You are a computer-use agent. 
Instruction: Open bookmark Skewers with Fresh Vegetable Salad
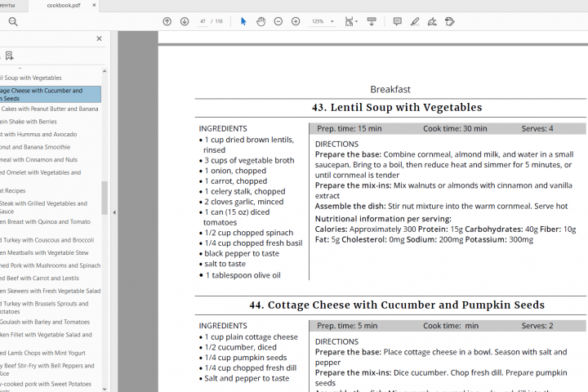tap(51, 291)
